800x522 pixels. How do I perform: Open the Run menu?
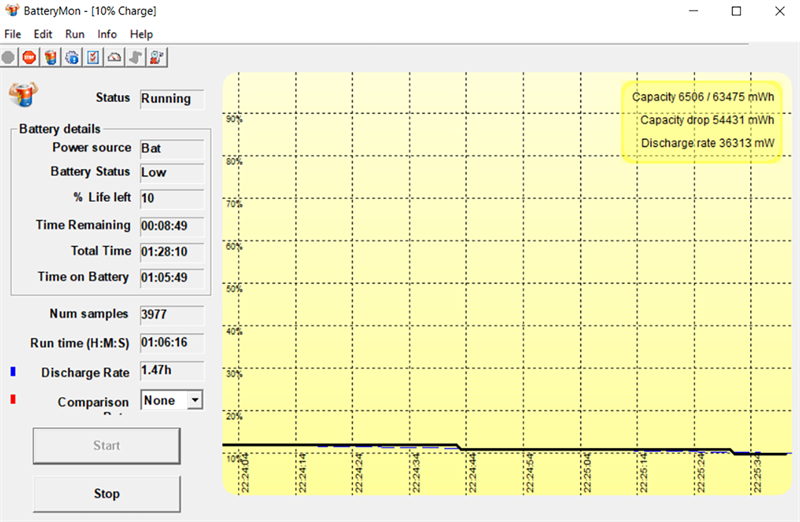[74, 34]
